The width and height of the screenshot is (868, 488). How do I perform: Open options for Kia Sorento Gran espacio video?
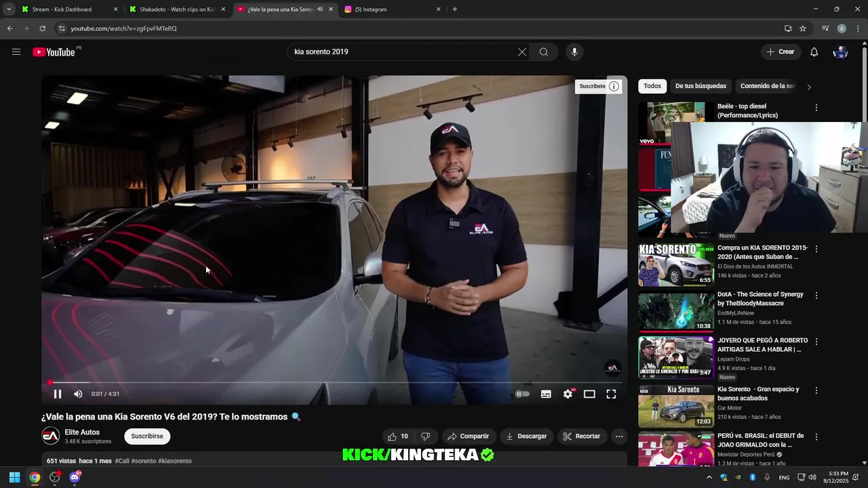point(816,390)
